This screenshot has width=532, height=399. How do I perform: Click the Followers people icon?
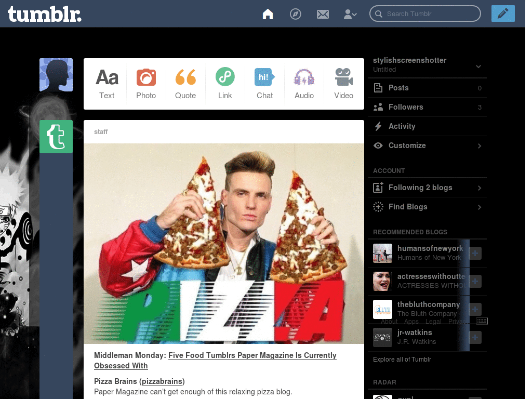tap(378, 107)
